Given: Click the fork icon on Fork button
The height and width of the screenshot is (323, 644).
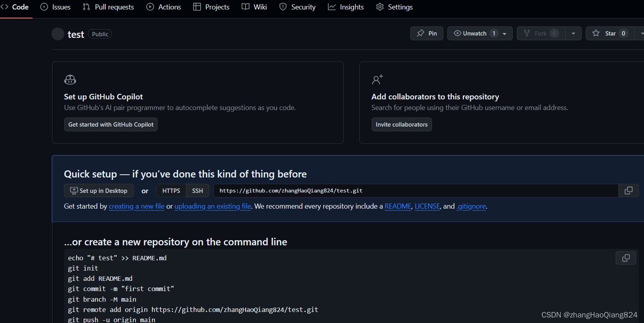Looking at the screenshot, I should 527,34.
